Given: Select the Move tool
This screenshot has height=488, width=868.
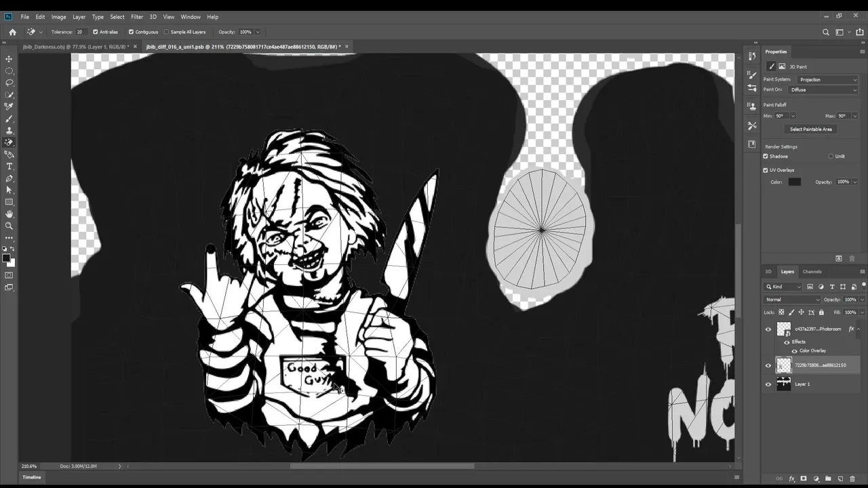Looking at the screenshot, I should [x=9, y=59].
